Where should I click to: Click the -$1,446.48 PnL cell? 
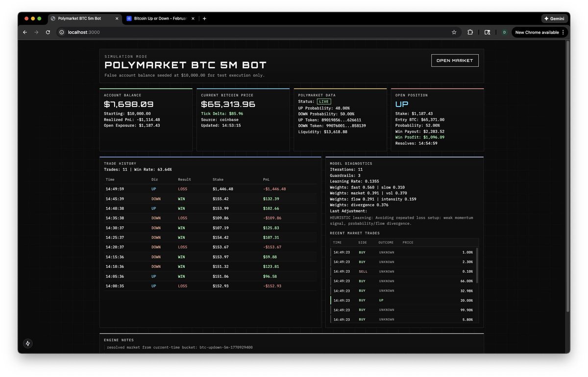click(274, 189)
